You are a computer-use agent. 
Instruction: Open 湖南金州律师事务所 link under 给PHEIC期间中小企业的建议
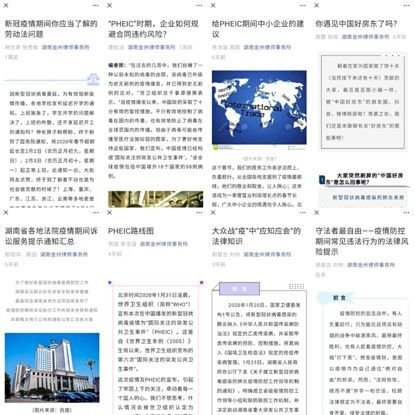[267, 47]
